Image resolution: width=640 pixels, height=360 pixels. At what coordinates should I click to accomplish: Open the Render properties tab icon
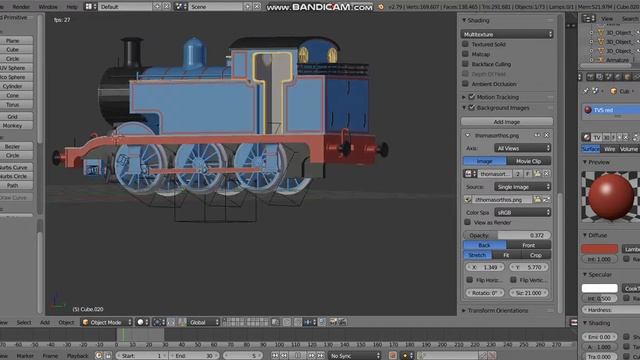click(590, 77)
